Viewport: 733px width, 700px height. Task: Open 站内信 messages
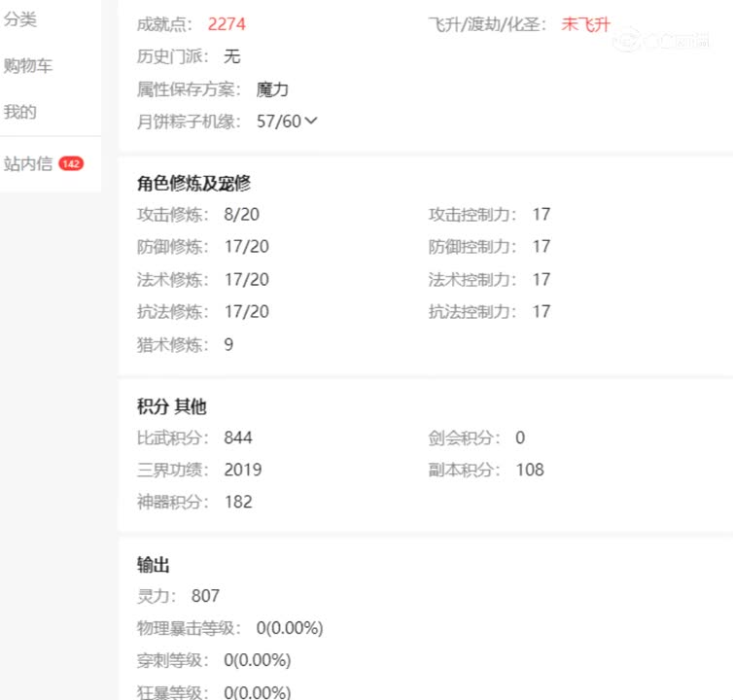[28, 163]
